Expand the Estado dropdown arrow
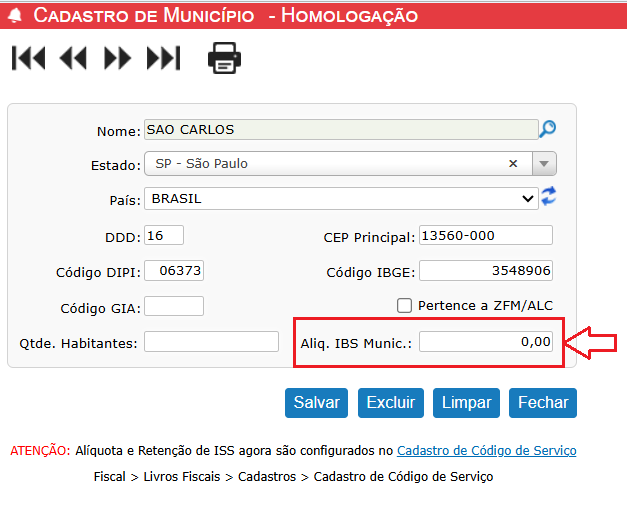 click(543, 163)
